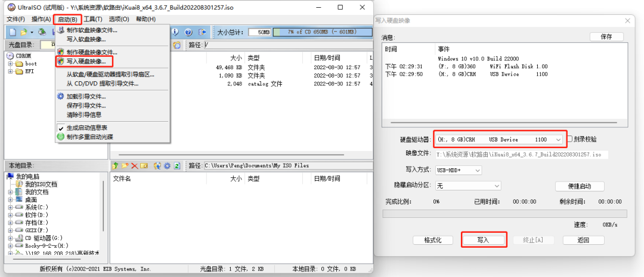Screen dimensions: 644x277
Task: Click the UltraISO title bar app icon
Action: (11, 7)
